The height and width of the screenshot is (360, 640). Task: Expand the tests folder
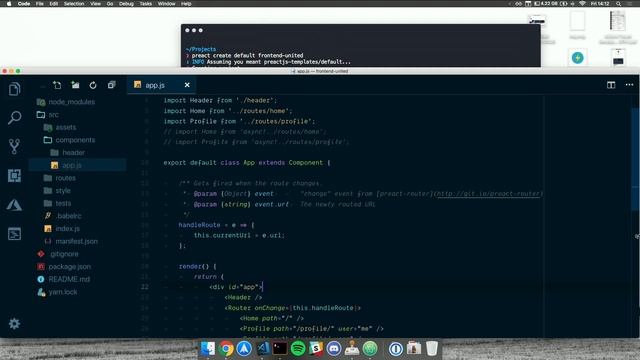pyautogui.click(x=63, y=203)
